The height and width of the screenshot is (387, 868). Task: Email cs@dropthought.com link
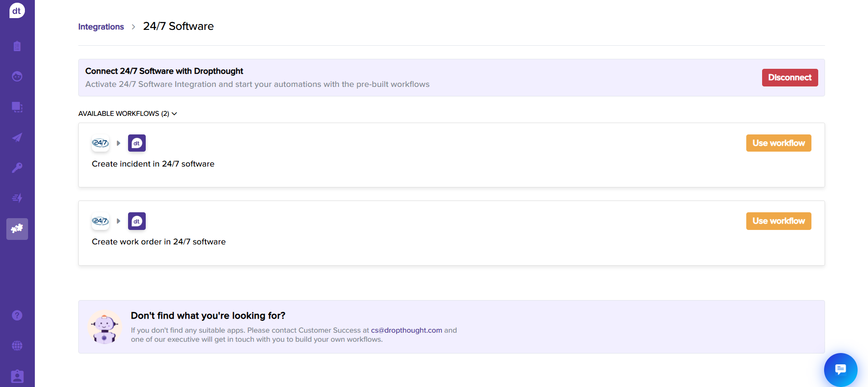click(406, 330)
